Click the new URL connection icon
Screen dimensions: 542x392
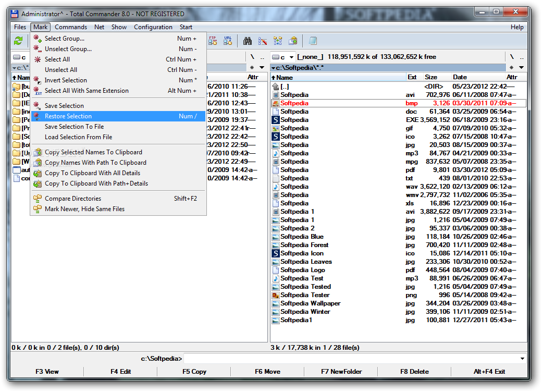coord(228,41)
